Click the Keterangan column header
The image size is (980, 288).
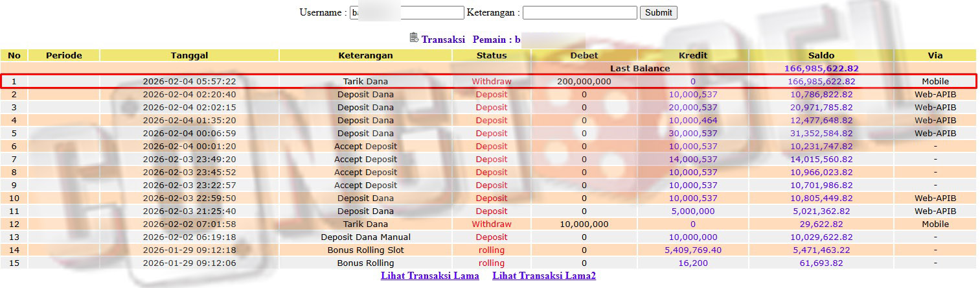tap(365, 56)
